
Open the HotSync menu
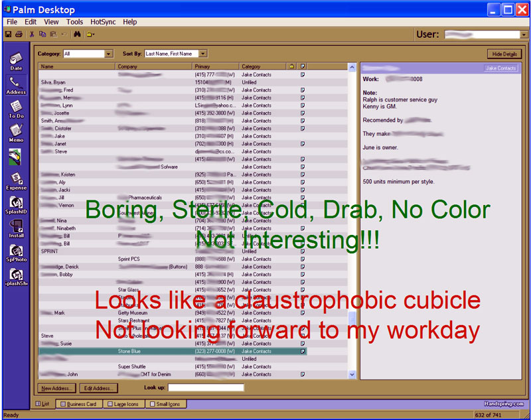[103, 22]
